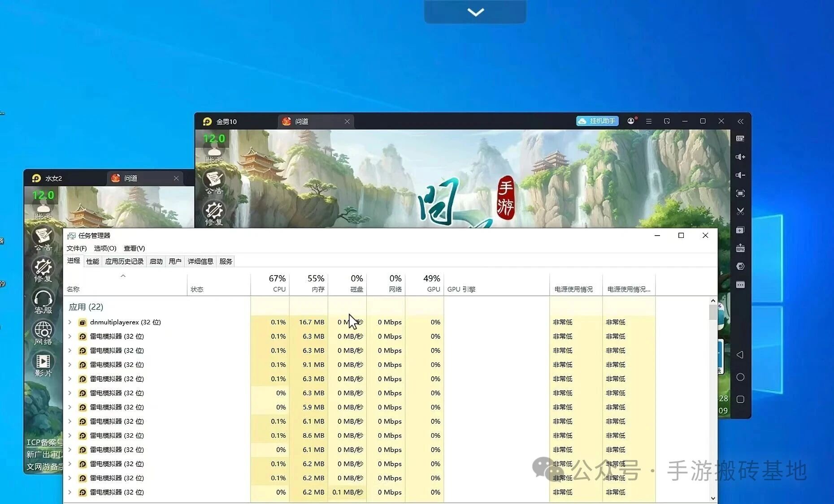834x504 pixels.
Task: Click the volume up icon in 金男10 sidebar
Action: (740, 157)
